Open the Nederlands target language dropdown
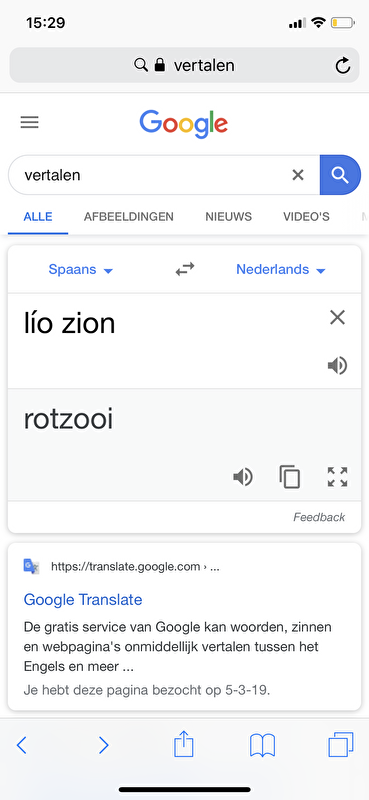This screenshot has height=800, width=369. [281, 269]
